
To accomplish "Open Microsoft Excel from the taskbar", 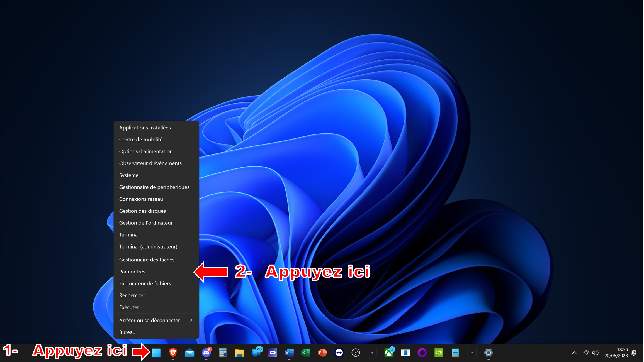I will [x=306, y=353].
